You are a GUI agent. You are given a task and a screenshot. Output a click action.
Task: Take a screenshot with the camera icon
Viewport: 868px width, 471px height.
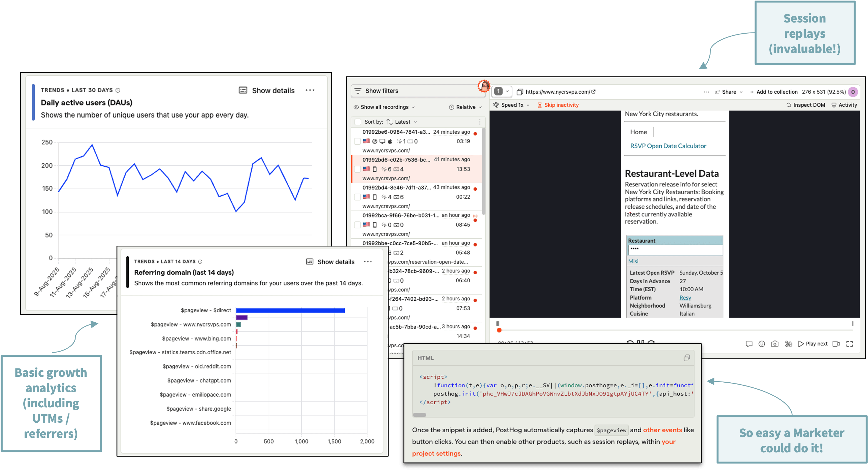[x=775, y=343]
